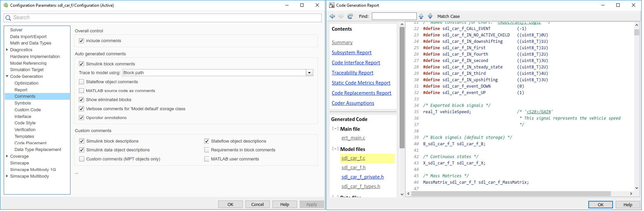
Task: Collapse the Model files section toggle
Action: [x=335, y=149]
